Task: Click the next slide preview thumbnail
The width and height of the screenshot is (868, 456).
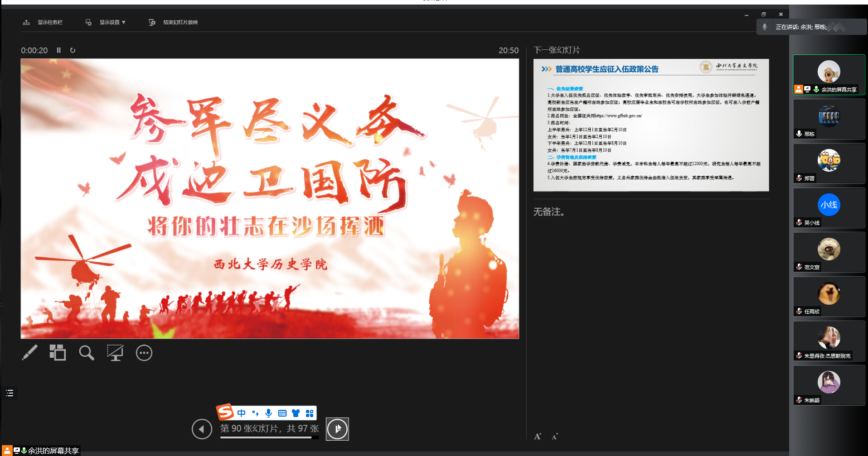Action: [651, 125]
